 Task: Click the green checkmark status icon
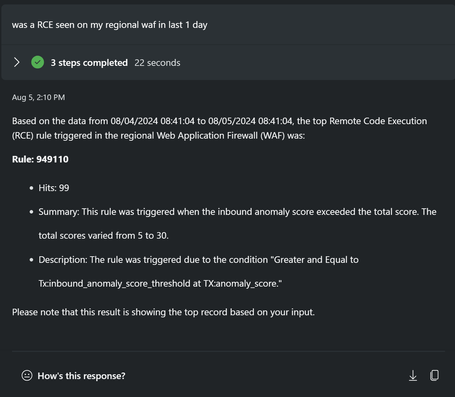[38, 62]
